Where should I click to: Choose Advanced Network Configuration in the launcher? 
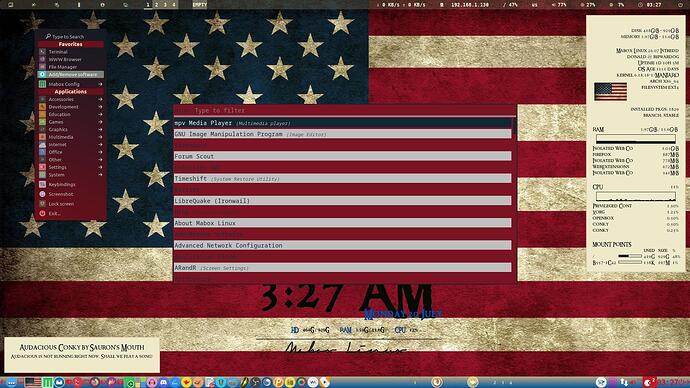pyautogui.click(x=343, y=245)
